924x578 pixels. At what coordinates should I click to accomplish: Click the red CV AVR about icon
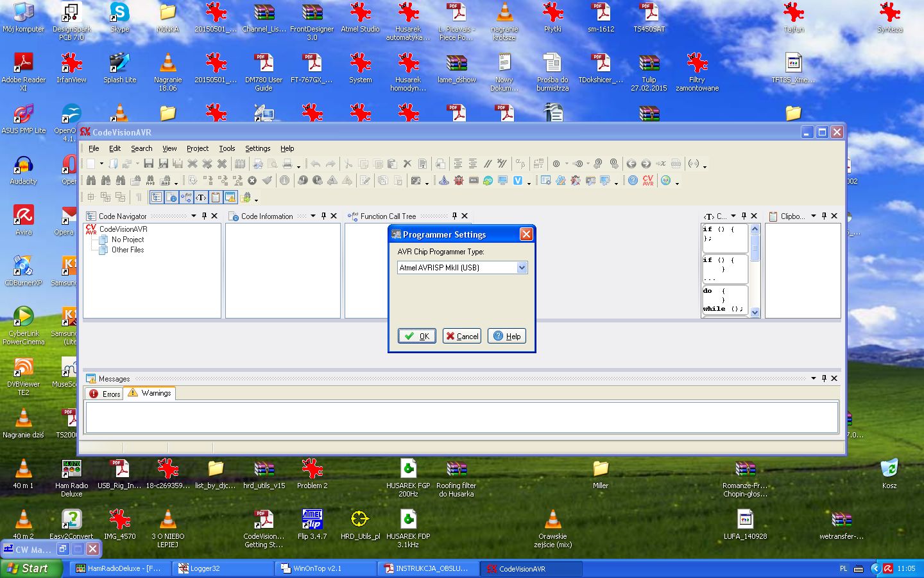coord(648,180)
